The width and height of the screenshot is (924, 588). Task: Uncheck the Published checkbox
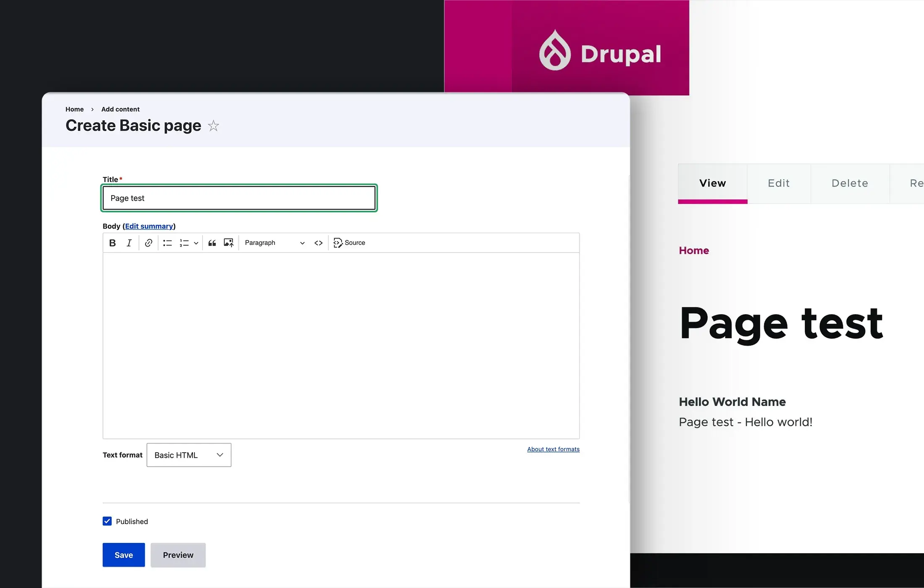click(x=107, y=521)
